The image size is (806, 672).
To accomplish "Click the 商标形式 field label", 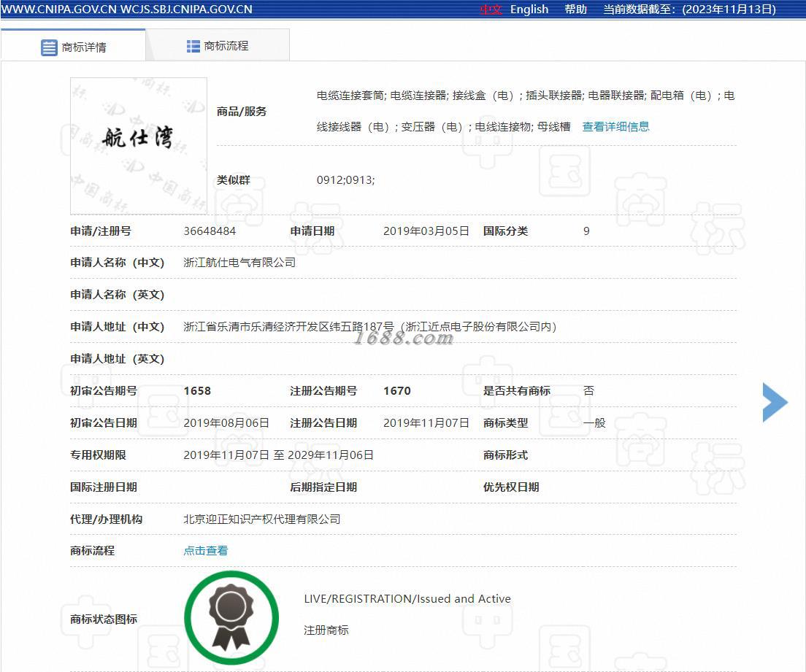I will (505, 455).
